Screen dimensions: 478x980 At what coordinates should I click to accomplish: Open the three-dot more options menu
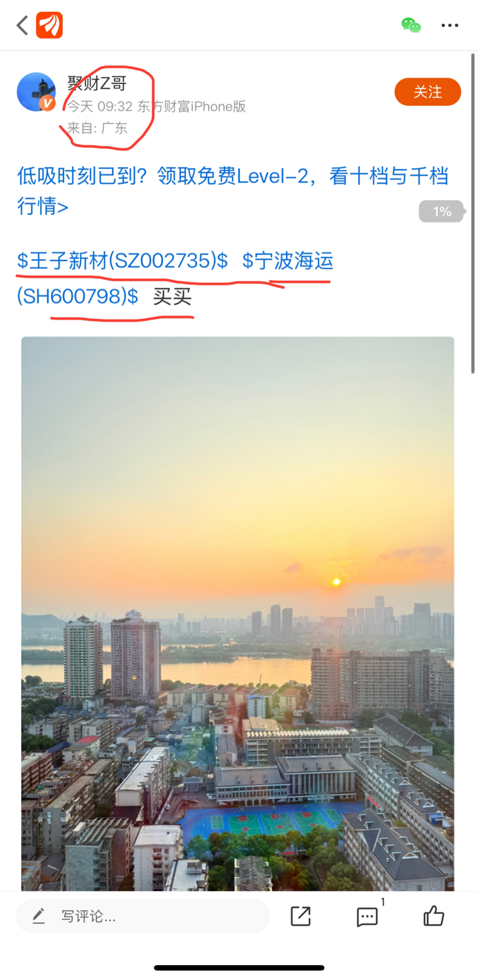[x=449, y=26]
